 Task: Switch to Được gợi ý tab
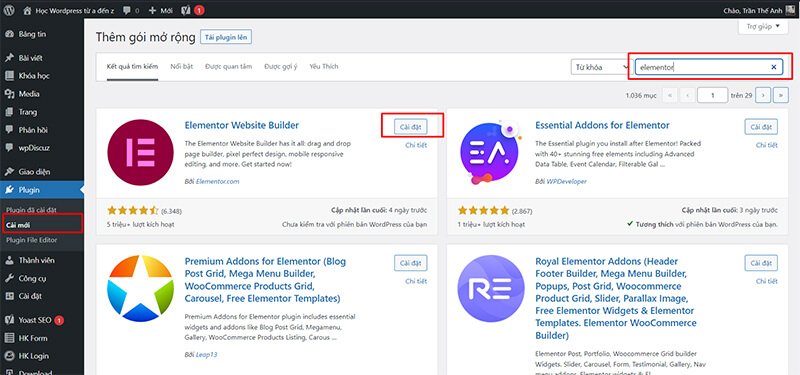pos(281,67)
